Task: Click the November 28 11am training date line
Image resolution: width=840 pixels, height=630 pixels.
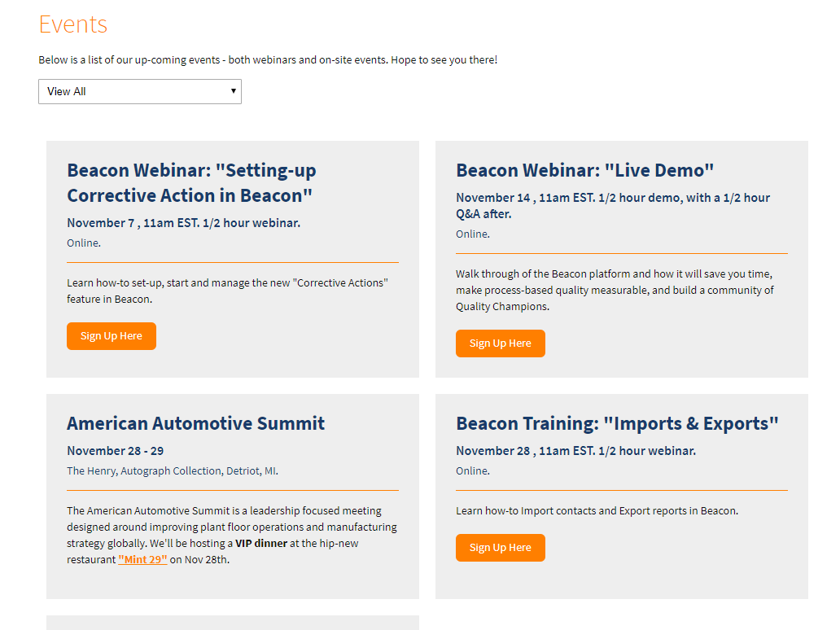Action: click(x=575, y=451)
